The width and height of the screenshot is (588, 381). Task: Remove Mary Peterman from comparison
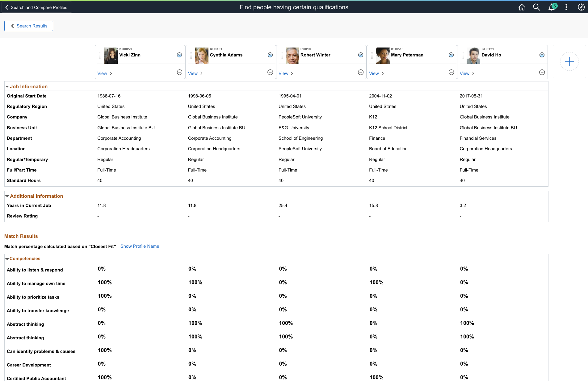[451, 72]
